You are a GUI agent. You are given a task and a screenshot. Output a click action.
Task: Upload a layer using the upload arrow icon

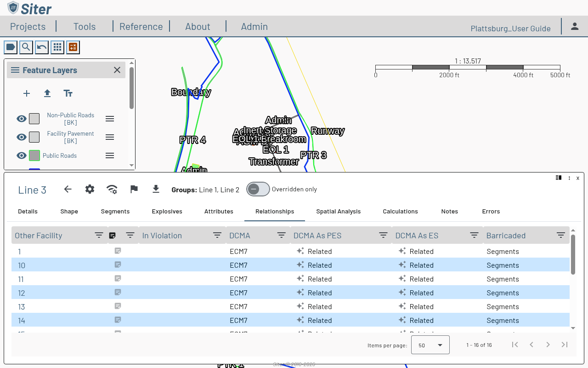(x=47, y=93)
